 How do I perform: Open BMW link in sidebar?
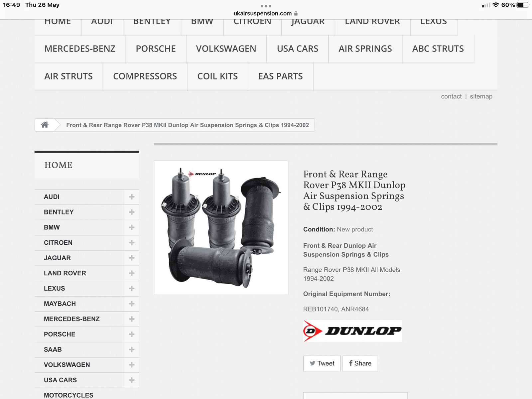52,227
